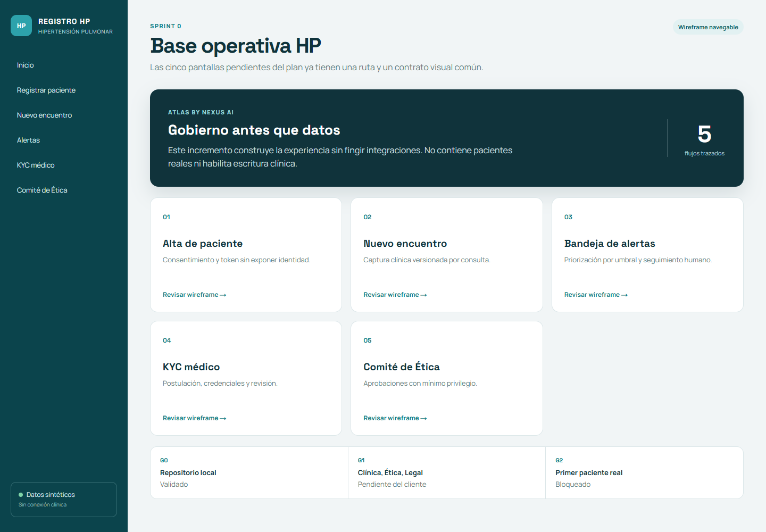Image resolution: width=766 pixels, height=532 pixels.
Task: Click Revisar wireframe under Alta de paciente
Action: [195, 295]
